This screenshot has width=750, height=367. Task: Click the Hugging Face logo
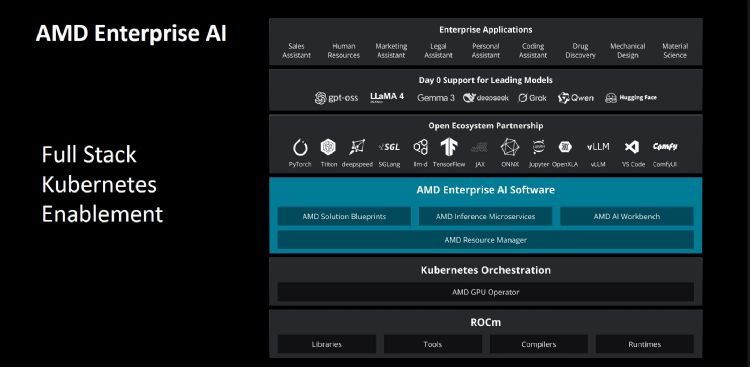click(630, 98)
